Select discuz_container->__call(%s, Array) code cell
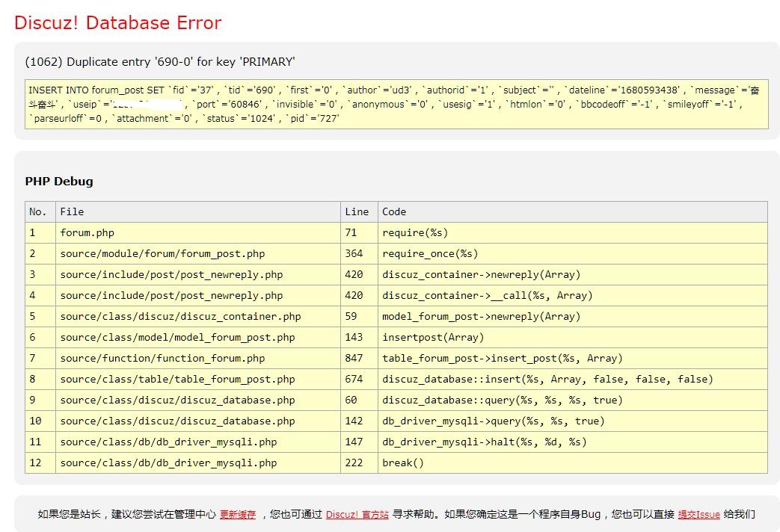780x532 pixels. click(x=573, y=295)
